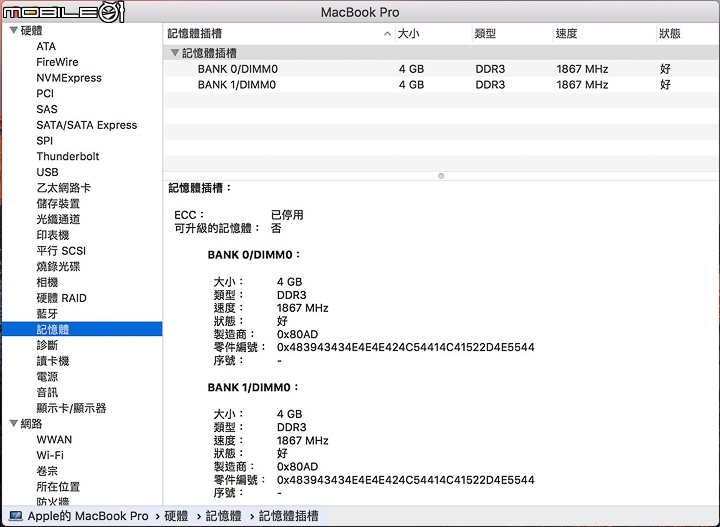Select the BANK 0/DIMM0 table row
This screenshot has width=720, height=527.
pos(441,69)
